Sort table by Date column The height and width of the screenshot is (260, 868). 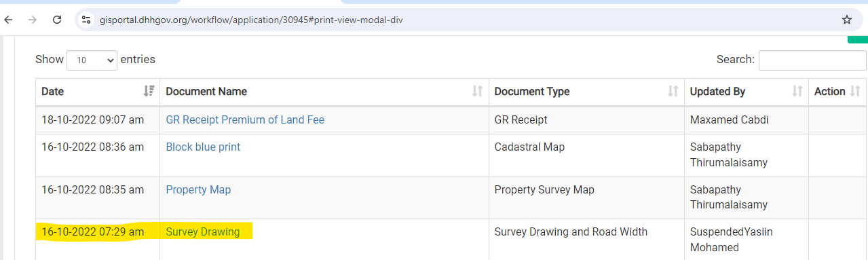(x=98, y=92)
